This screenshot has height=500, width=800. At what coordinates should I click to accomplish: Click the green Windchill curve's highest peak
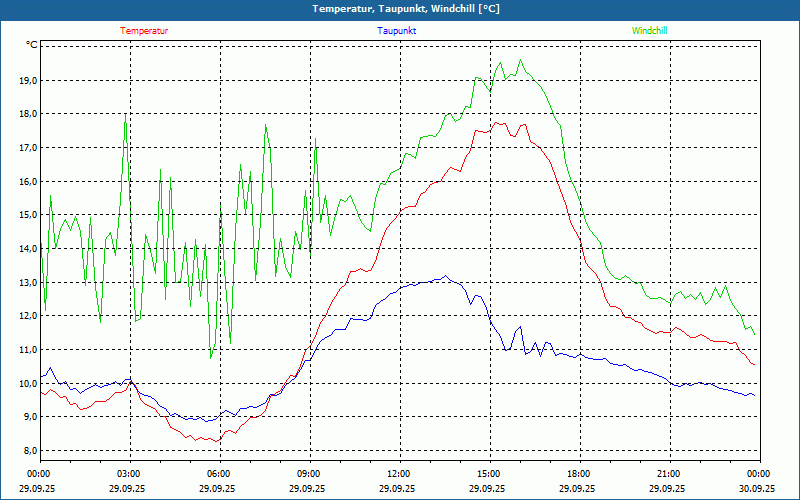[x=520, y=60]
